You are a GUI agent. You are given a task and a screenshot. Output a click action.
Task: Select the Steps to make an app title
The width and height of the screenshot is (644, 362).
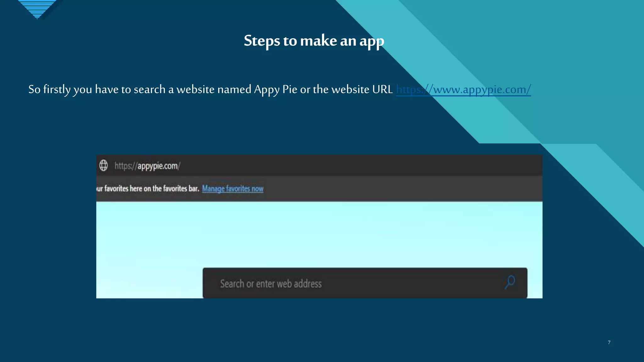click(314, 41)
